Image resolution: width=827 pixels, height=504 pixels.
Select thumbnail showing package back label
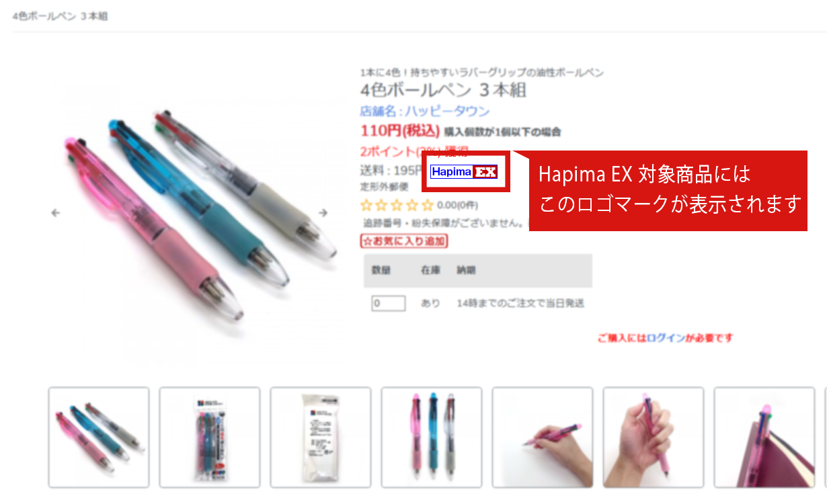pyautogui.click(x=321, y=437)
